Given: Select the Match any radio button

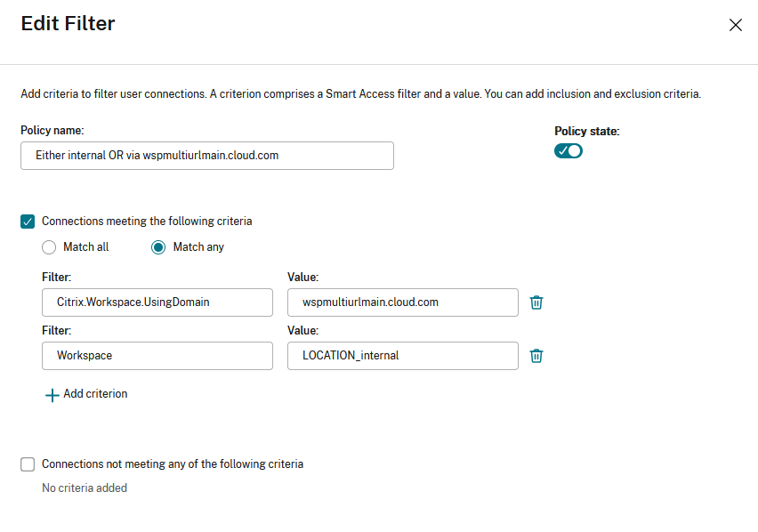Looking at the screenshot, I should coord(158,247).
